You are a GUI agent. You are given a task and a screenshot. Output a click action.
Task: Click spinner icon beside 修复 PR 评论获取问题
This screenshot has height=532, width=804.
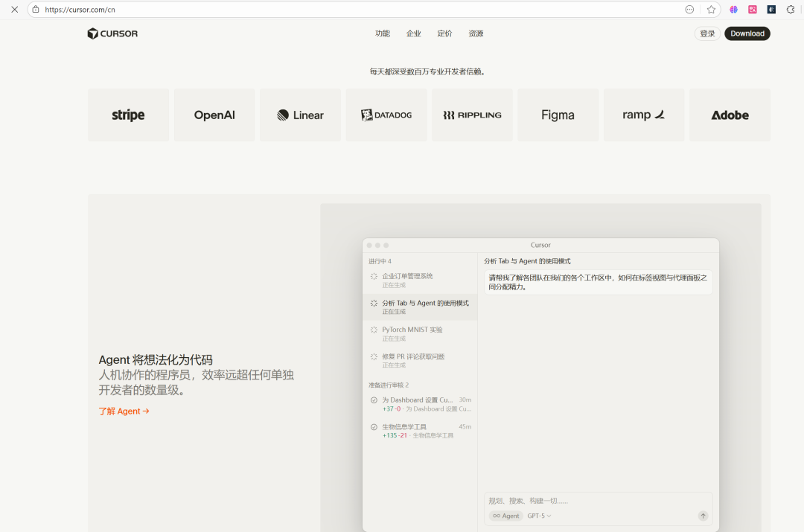click(374, 356)
